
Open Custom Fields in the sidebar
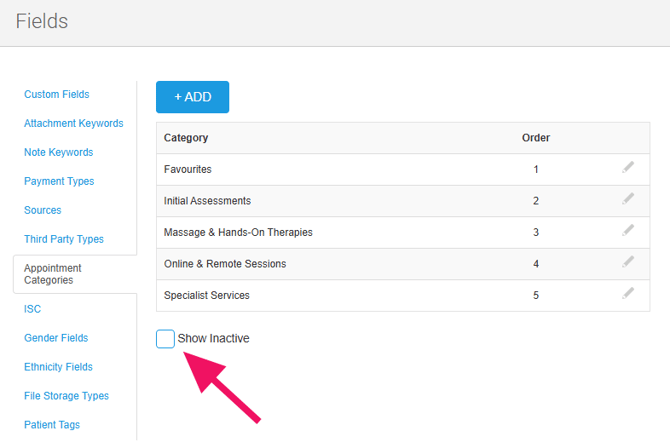coord(57,94)
